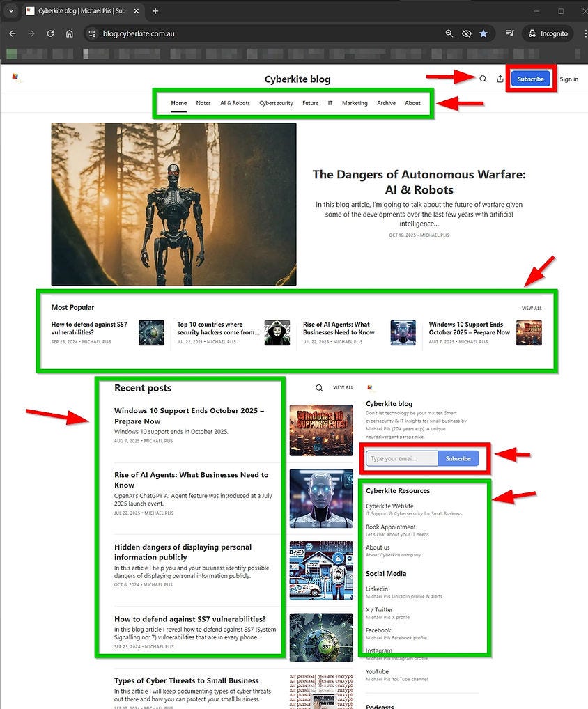Click the small search magnifier above Recent posts
Viewport: 588px width, 709px height.
click(x=318, y=387)
